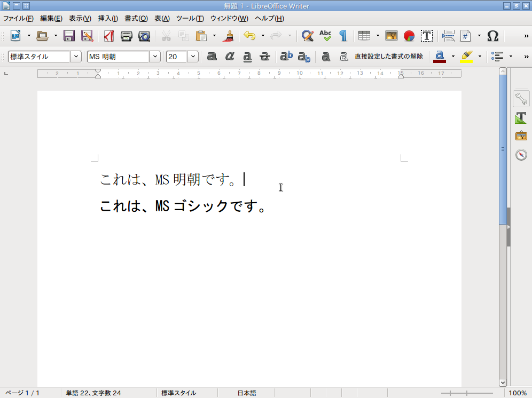Open the paragraph style dropdown
Screen dimensions: 532x398
click(76, 57)
